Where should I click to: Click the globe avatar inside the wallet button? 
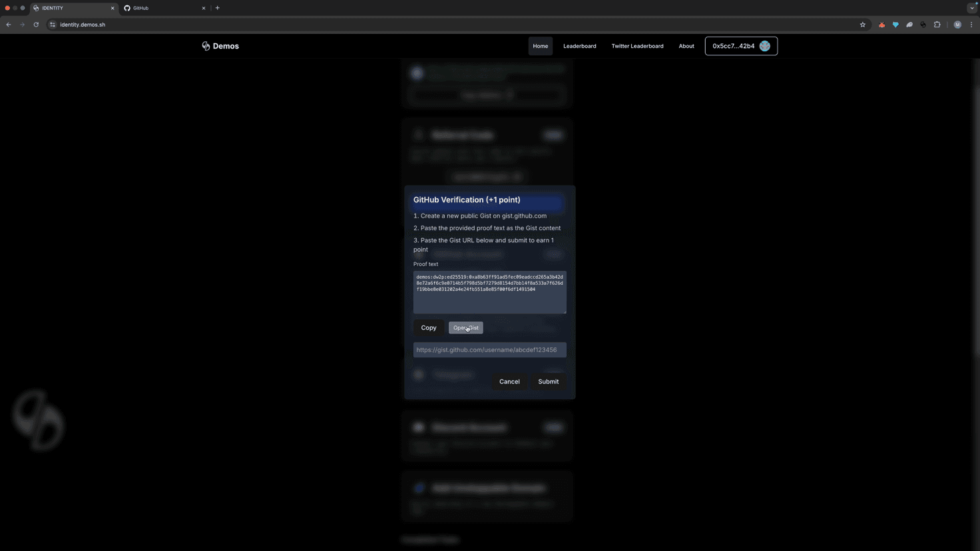[764, 46]
